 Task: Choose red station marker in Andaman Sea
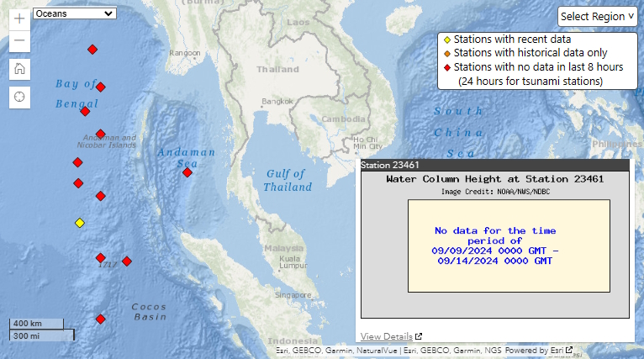pos(187,172)
